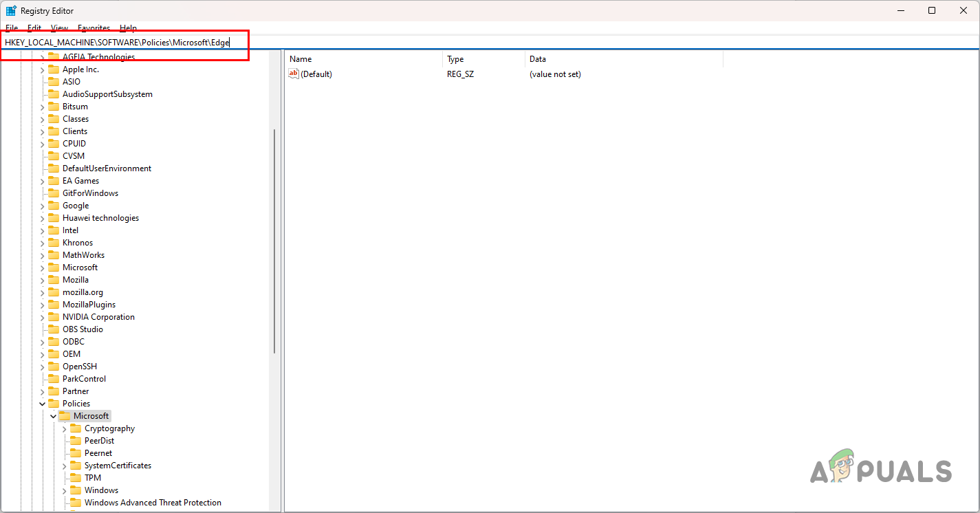The height and width of the screenshot is (513, 980).
Task: Select the OBS Studio folder icon
Action: click(54, 329)
